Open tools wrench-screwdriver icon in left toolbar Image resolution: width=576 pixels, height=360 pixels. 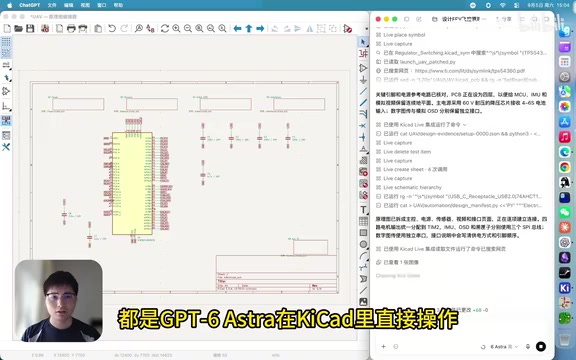point(6,147)
